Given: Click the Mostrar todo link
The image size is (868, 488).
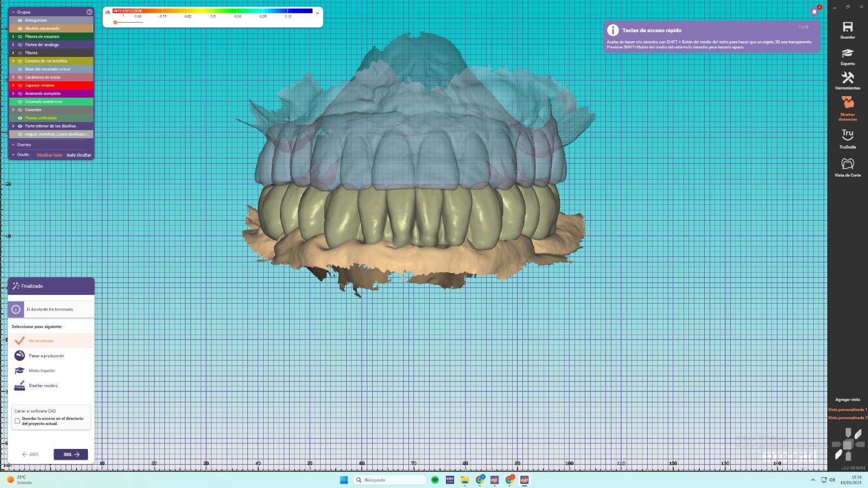Looking at the screenshot, I should pos(49,155).
